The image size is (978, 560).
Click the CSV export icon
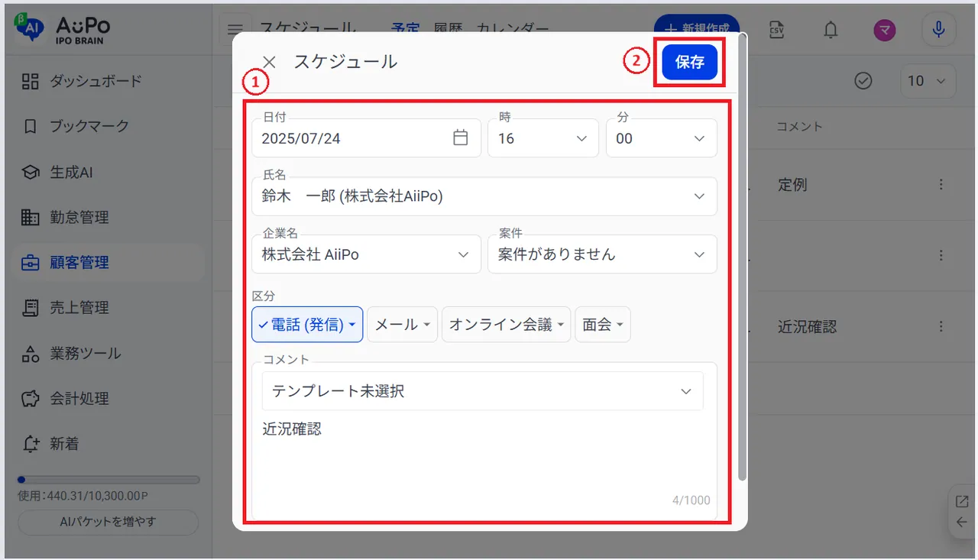pyautogui.click(x=776, y=30)
